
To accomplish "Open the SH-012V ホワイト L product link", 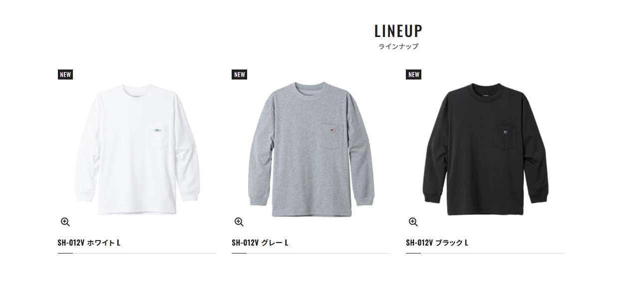I will click(x=89, y=243).
